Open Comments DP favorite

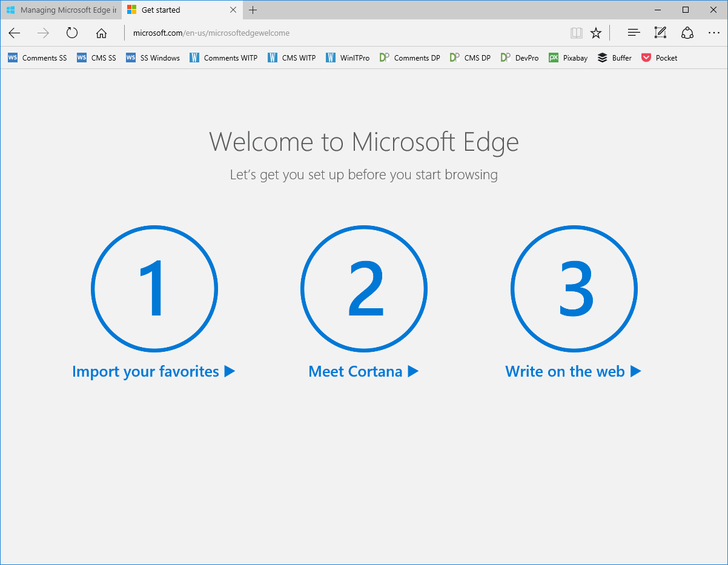point(409,58)
